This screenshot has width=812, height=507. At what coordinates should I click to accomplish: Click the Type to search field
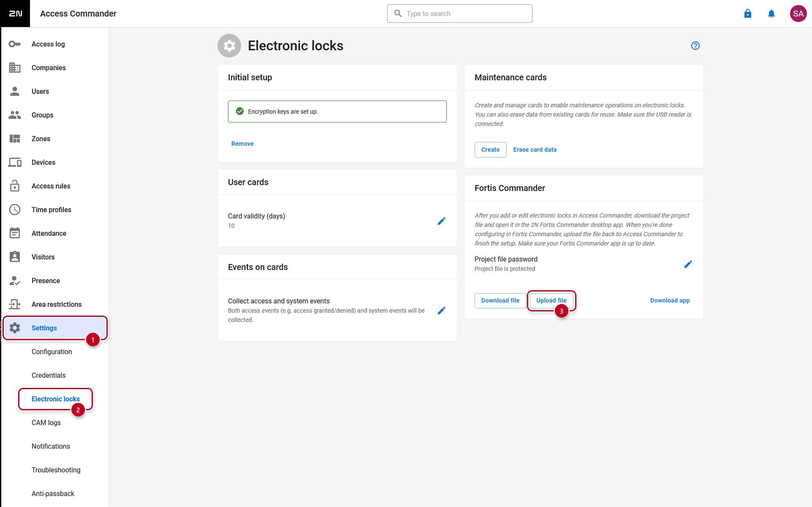coord(459,14)
